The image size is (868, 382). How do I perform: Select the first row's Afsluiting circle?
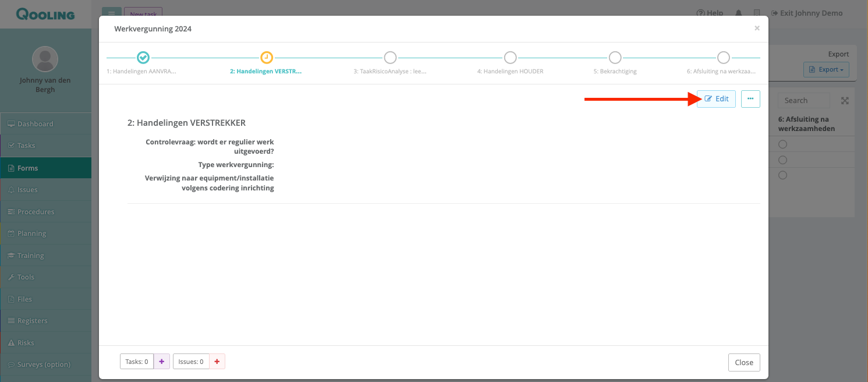782,144
